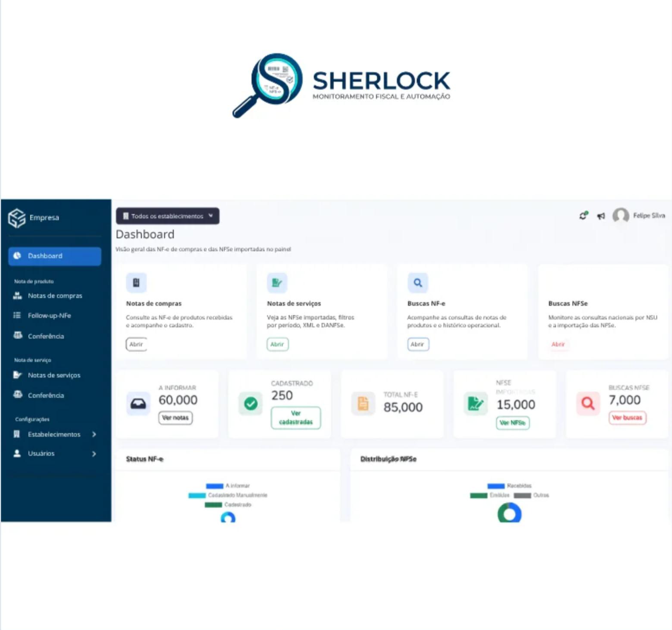Toggle Emitidas legend swatch
Screen dimensions: 672x630
tap(479, 496)
